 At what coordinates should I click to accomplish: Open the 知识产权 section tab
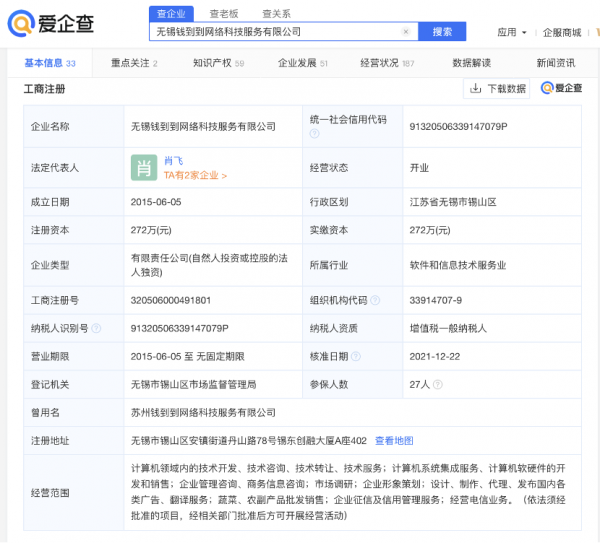(218, 63)
